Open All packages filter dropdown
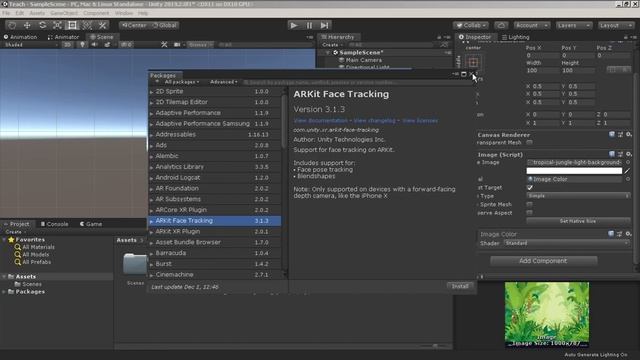640x360 pixels. click(182, 82)
